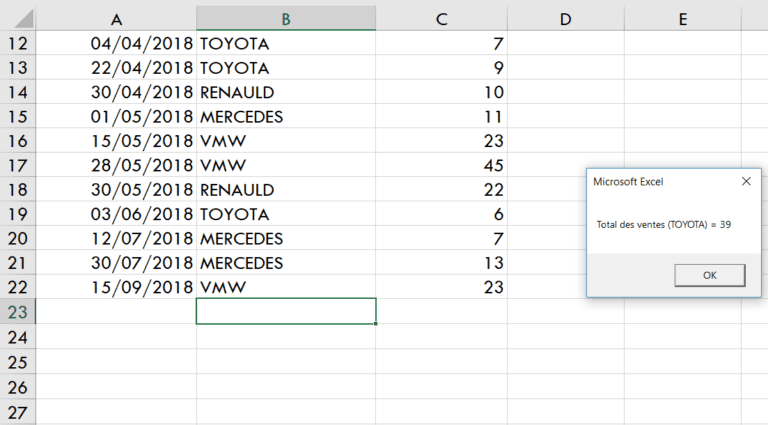The width and height of the screenshot is (768, 425).
Task: Select column C header
Action: 441,19
